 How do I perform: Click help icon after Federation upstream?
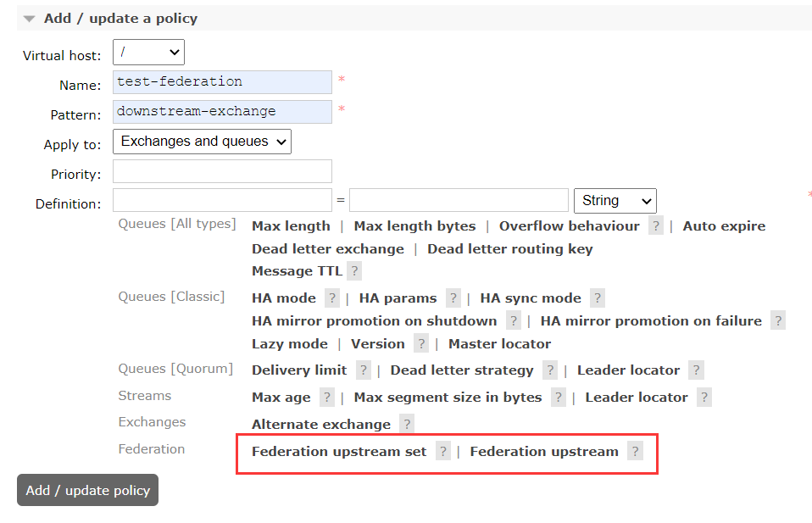click(x=634, y=452)
